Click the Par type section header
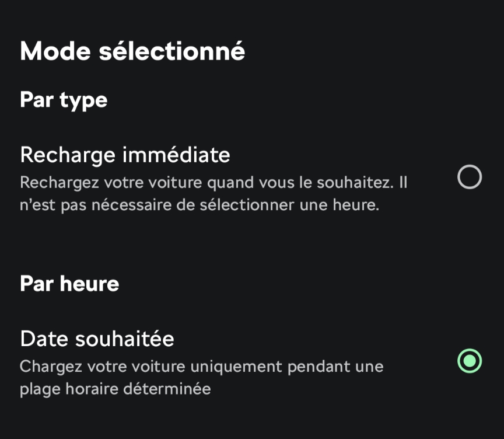The height and width of the screenshot is (439, 504). (64, 100)
